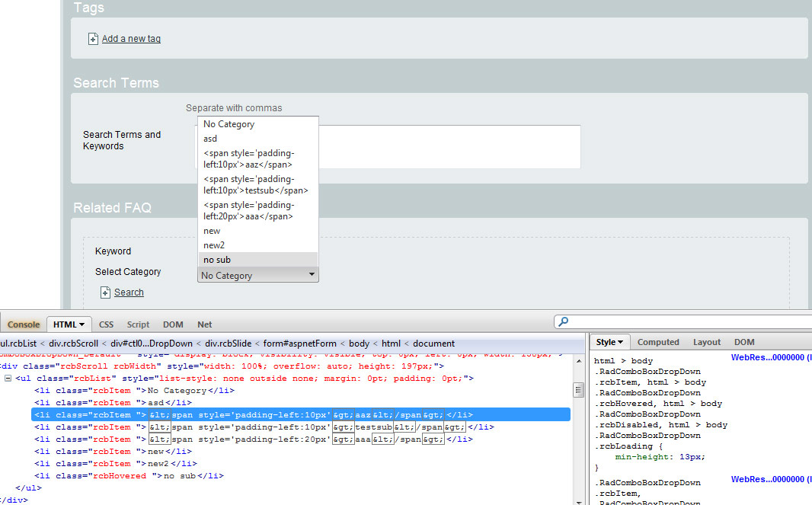Open the Net tab
This screenshot has height=505, width=812.
tap(204, 324)
